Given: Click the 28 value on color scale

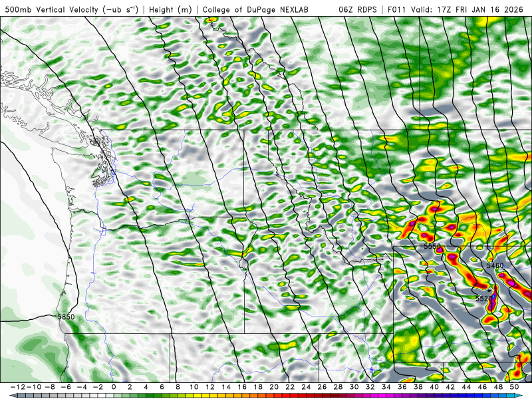Looking at the screenshot, I should point(338,387).
